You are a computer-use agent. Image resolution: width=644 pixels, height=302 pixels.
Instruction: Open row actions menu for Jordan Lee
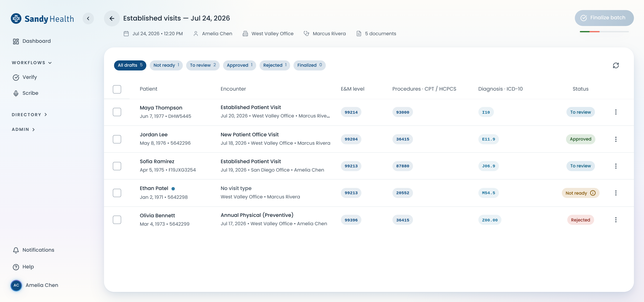[615, 139]
